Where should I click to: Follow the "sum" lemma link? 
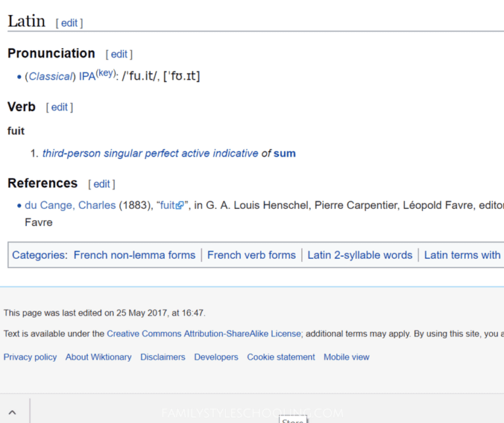(284, 153)
